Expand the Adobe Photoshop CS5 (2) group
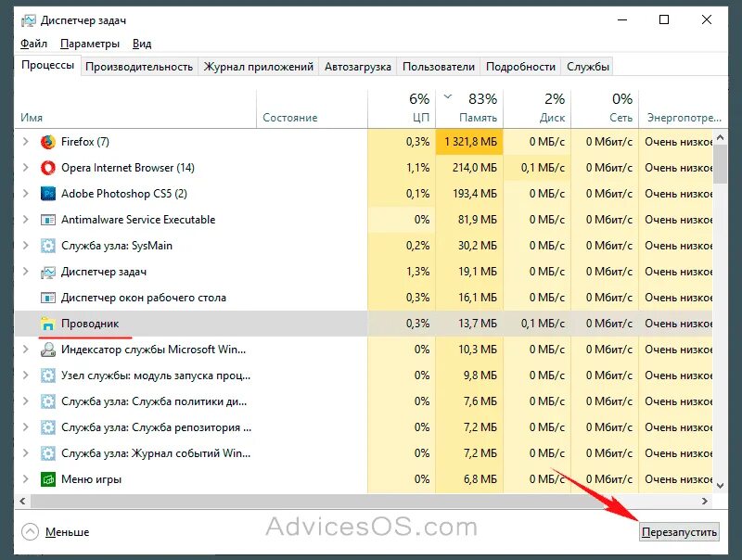 point(26,194)
